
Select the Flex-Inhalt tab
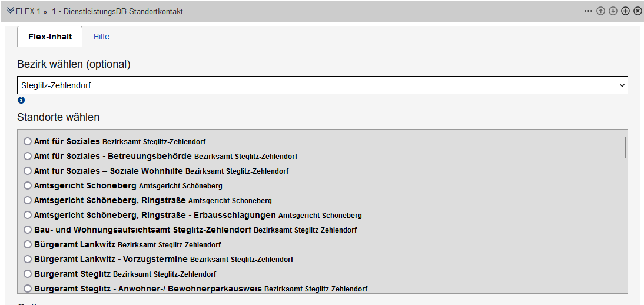50,37
